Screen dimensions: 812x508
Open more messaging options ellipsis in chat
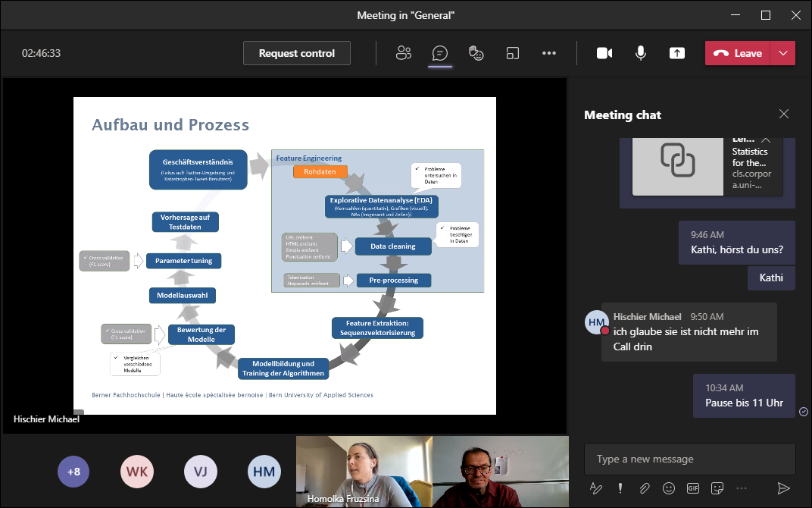pyautogui.click(x=741, y=488)
